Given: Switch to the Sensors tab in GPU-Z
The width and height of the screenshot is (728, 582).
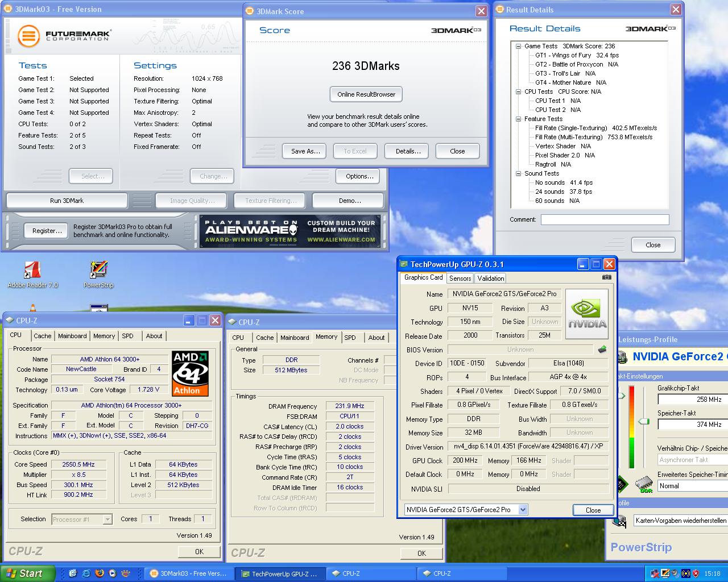Looking at the screenshot, I should click(460, 278).
